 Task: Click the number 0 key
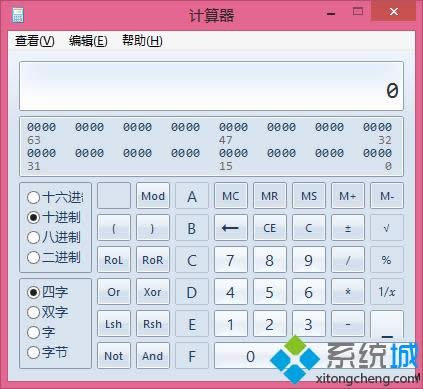pos(250,356)
